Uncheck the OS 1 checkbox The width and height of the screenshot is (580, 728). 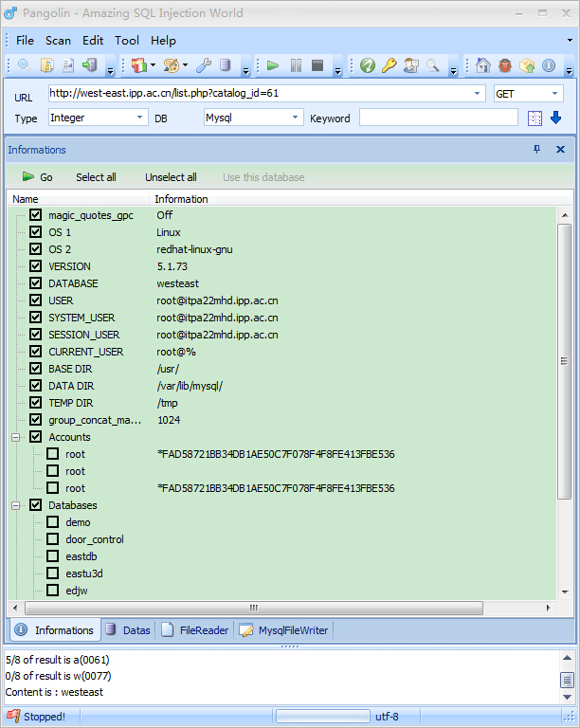tap(36, 231)
